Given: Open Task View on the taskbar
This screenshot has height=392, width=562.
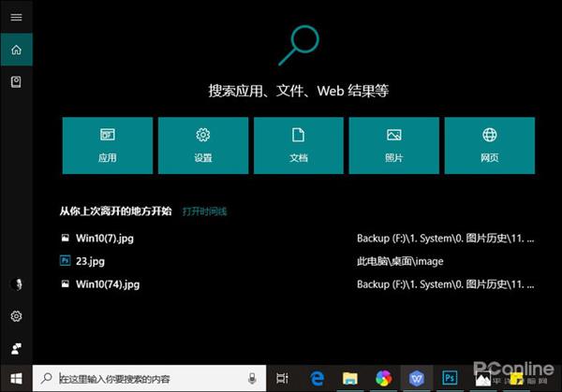Looking at the screenshot, I should pos(283,378).
